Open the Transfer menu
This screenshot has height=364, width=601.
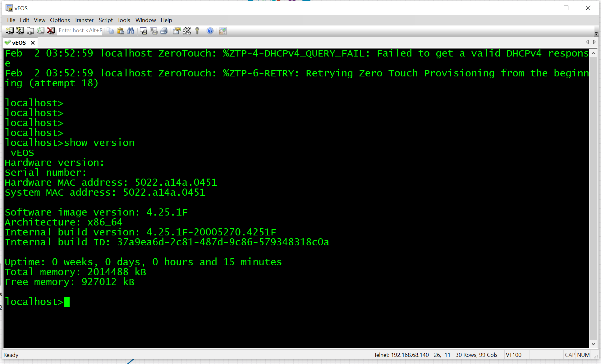click(x=84, y=20)
